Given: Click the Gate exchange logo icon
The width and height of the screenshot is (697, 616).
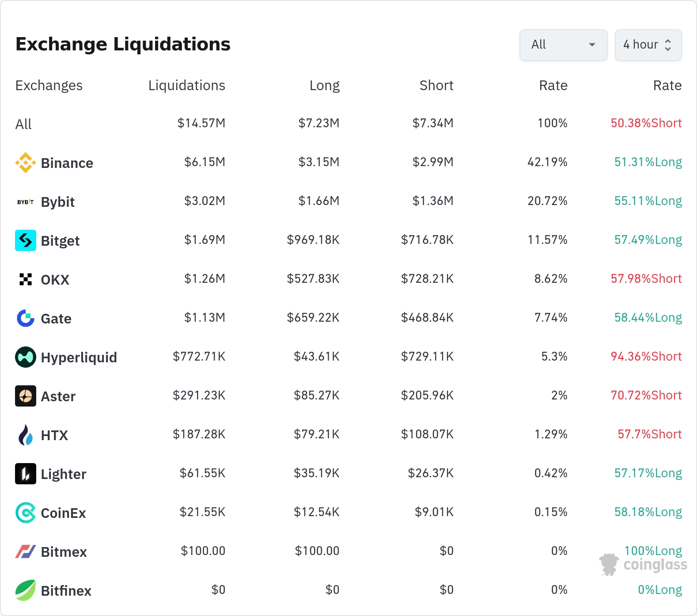Looking at the screenshot, I should [26, 318].
